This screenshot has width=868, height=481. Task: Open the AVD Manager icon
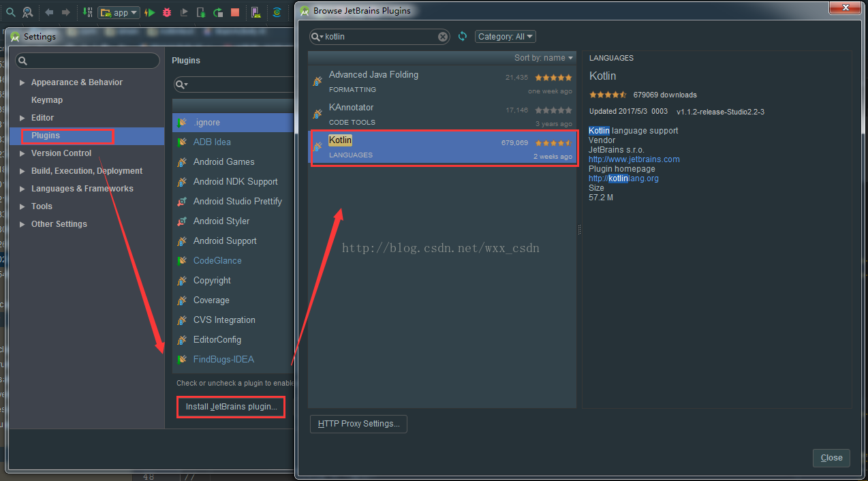pyautogui.click(x=255, y=12)
